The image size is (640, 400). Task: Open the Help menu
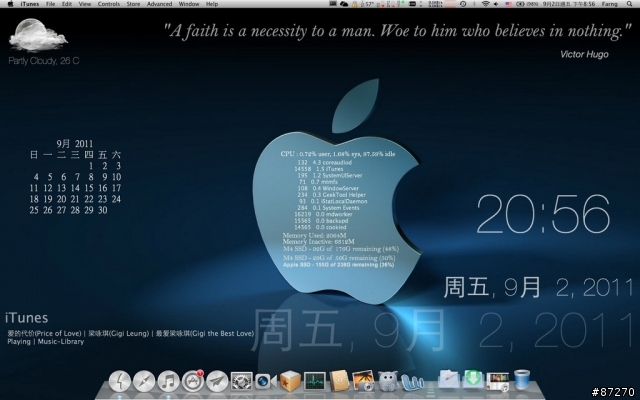coord(212,4)
